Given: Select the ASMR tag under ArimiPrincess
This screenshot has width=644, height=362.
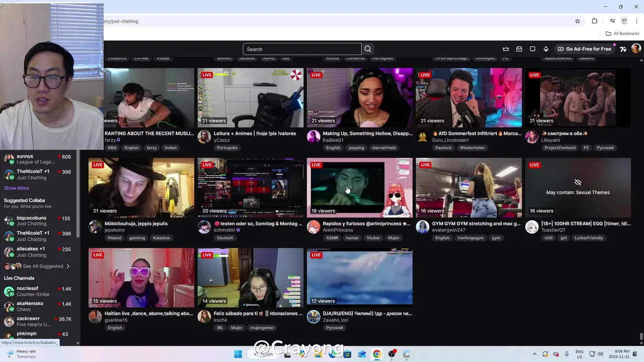Looking at the screenshot, I should pyautogui.click(x=332, y=238).
